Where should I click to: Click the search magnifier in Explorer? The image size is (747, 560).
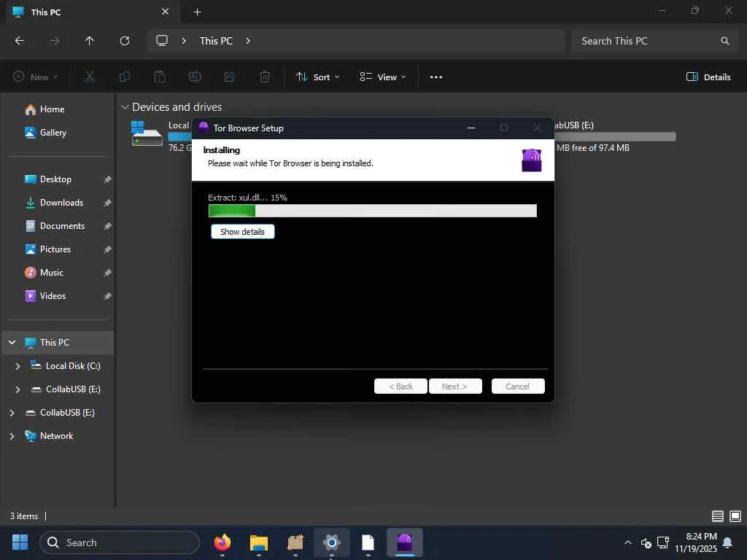[x=724, y=41]
